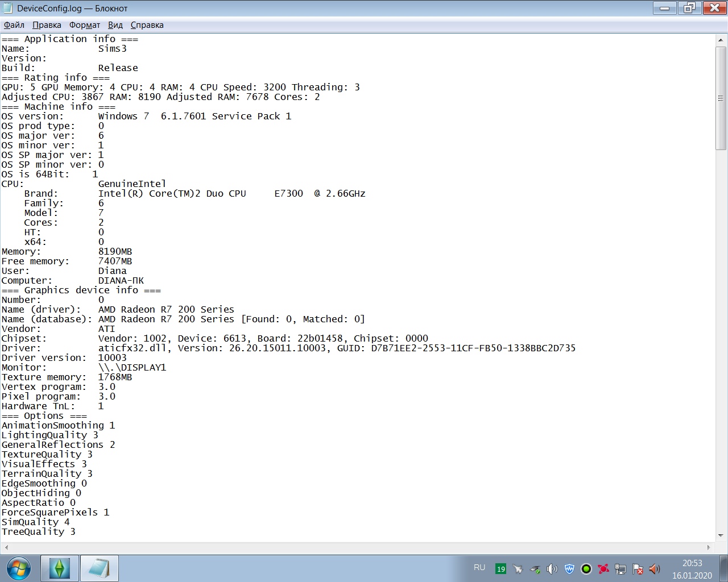Click the vertical scrollbar thumb

click(x=721, y=98)
